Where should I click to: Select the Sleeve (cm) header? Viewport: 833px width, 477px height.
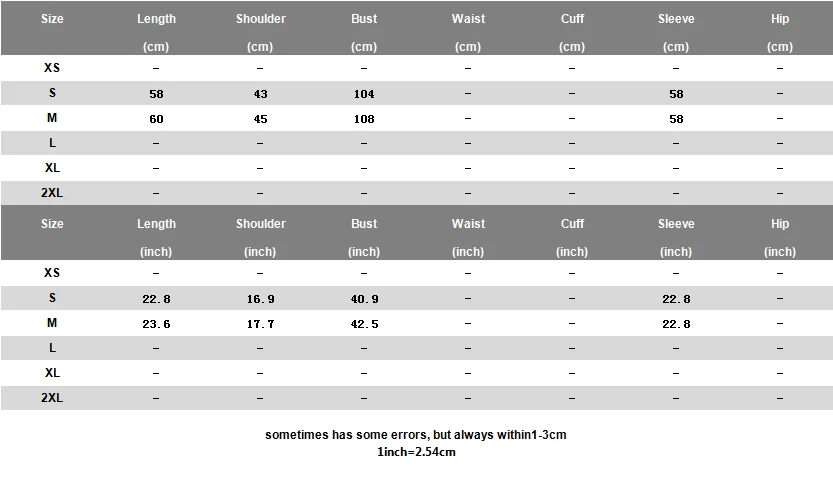pos(676,32)
